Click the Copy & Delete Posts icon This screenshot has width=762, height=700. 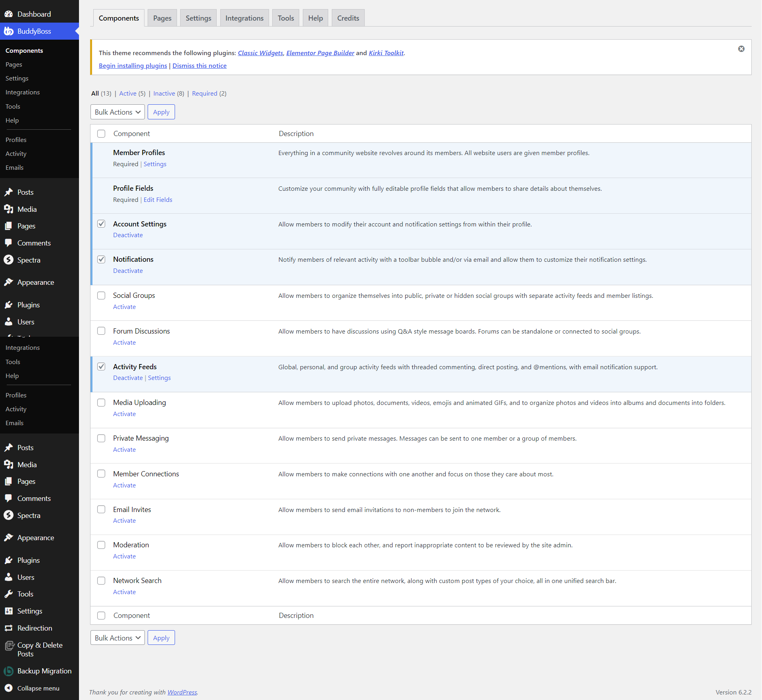click(x=10, y=646)
